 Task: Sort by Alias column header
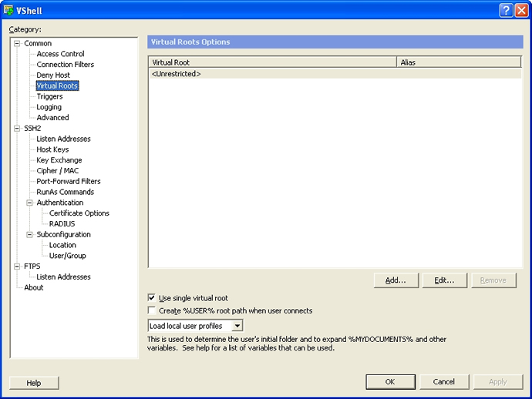459,62
